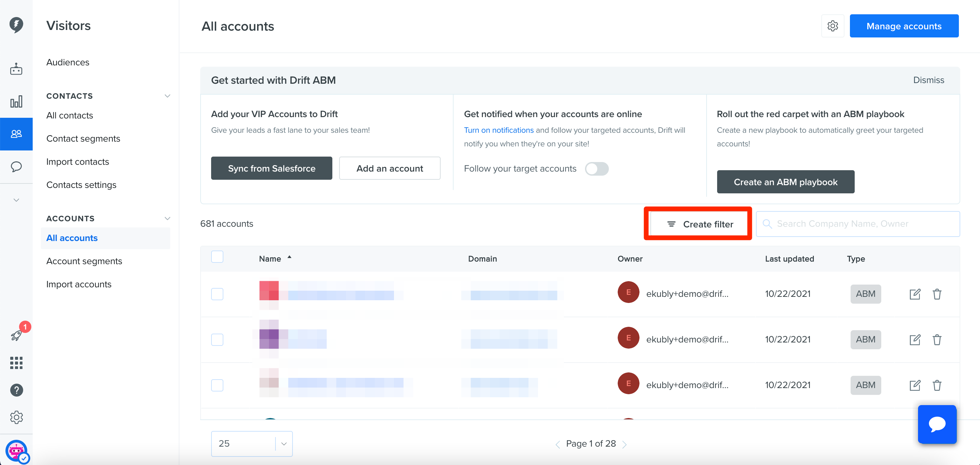Delete the second account row with trash icon
Viewport: 980px width, 465px height.
coord(937,339)
